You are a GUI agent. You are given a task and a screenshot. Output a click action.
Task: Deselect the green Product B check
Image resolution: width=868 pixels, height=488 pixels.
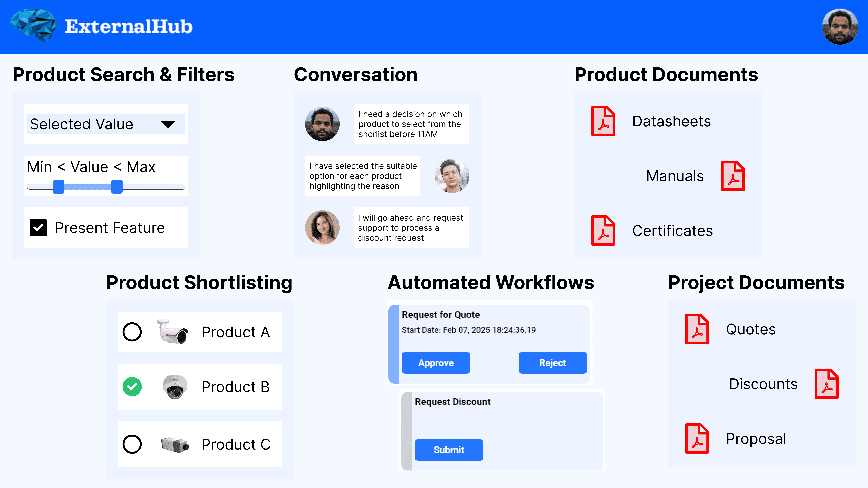(132, 387)
